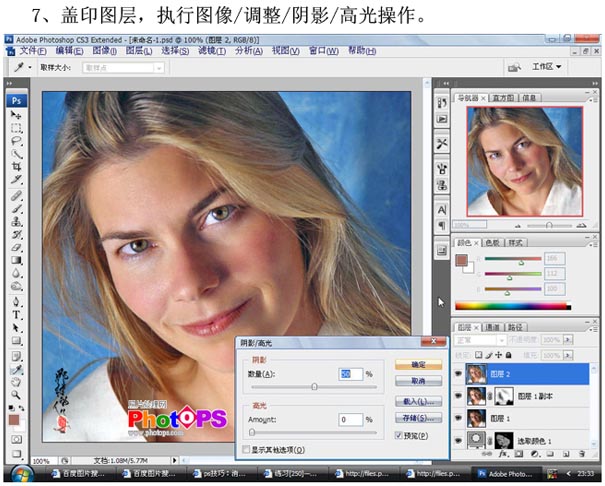This screenshot has width=605, height=486.
Task: Click the Eyedropper tool icon in options bar
Action: click(x=19, y=67)
